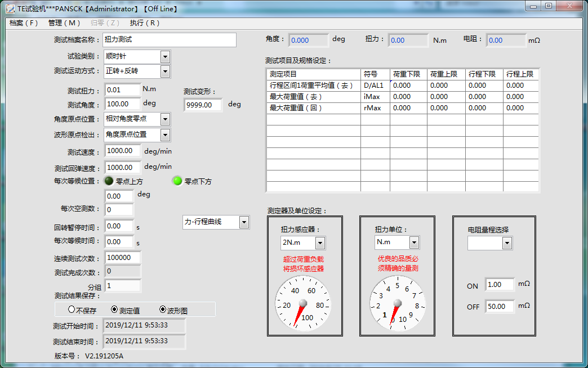Click the 回转暂停时间 input field
This screenshot has width=588, height=368.
coord(119,226)
